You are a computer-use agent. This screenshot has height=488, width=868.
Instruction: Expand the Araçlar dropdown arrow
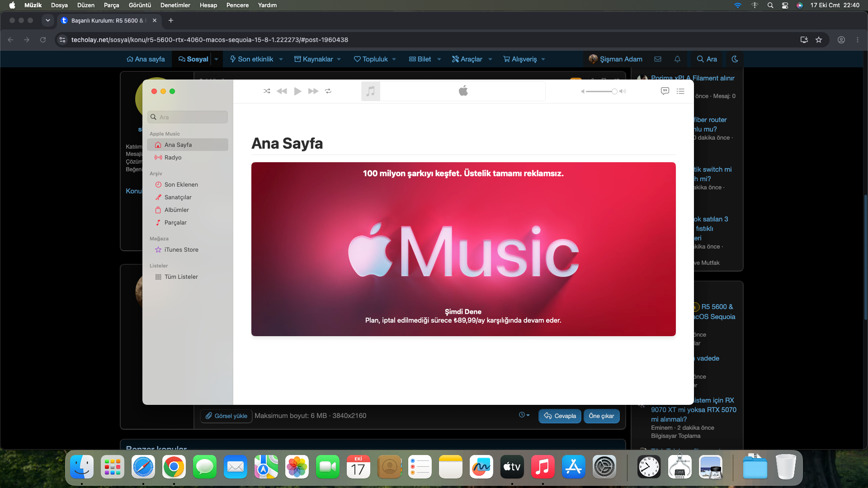pos(490,59)
